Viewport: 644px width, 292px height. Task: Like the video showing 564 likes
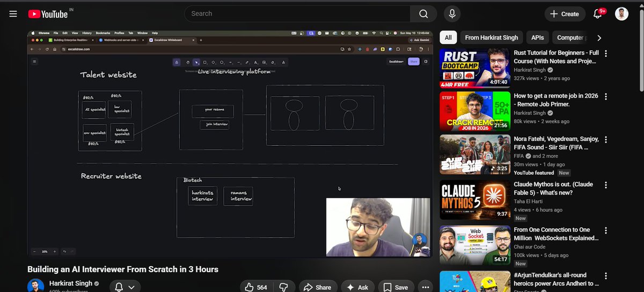tap(255, 287)
